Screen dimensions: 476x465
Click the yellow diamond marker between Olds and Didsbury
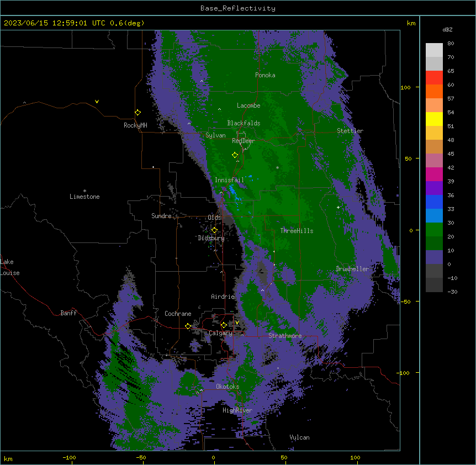[214, 230]
